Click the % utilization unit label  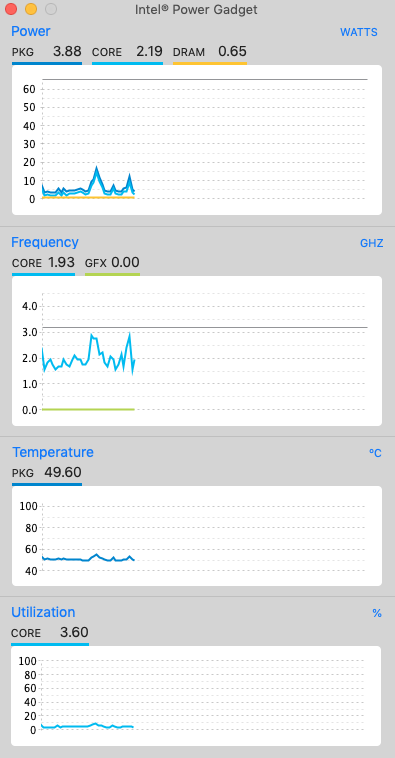click(x=377, y=613)
